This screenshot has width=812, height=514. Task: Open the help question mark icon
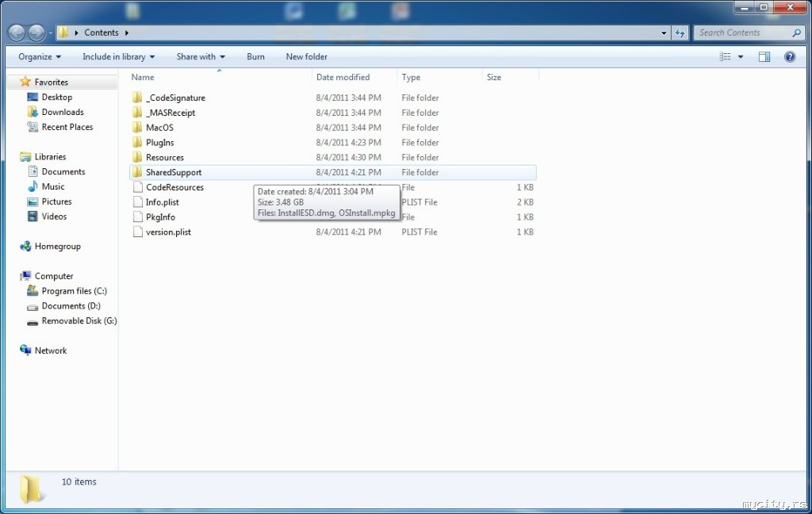[790, 57]
